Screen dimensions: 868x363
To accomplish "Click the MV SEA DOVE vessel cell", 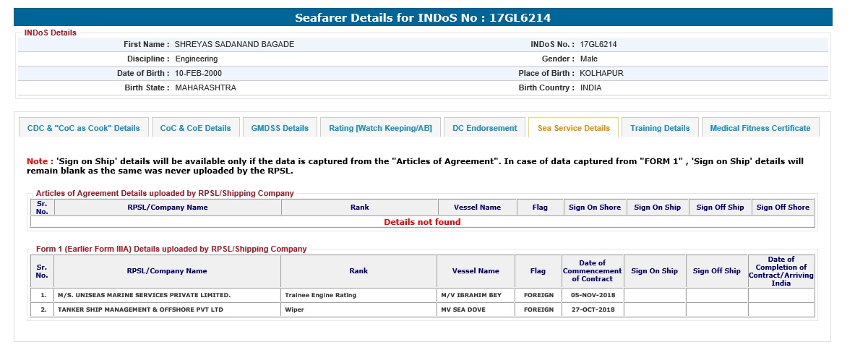I will point(463,309).
